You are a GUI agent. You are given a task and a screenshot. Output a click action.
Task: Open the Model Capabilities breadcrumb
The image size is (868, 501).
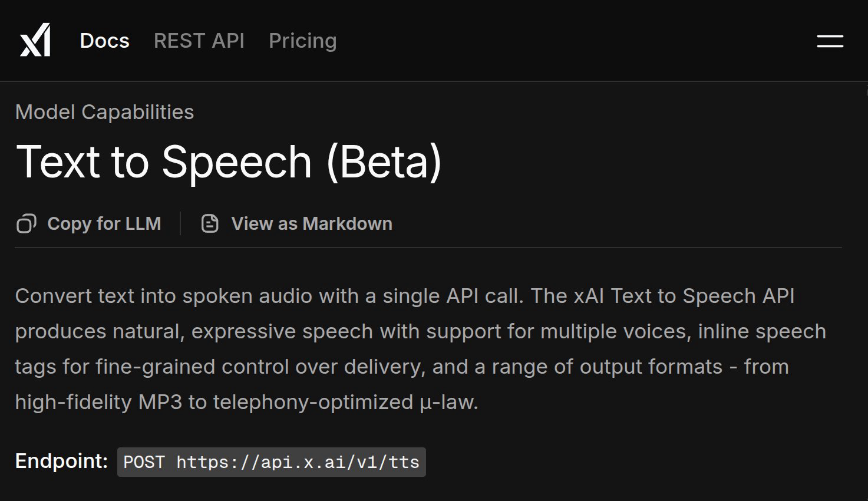tap(104, 112)
